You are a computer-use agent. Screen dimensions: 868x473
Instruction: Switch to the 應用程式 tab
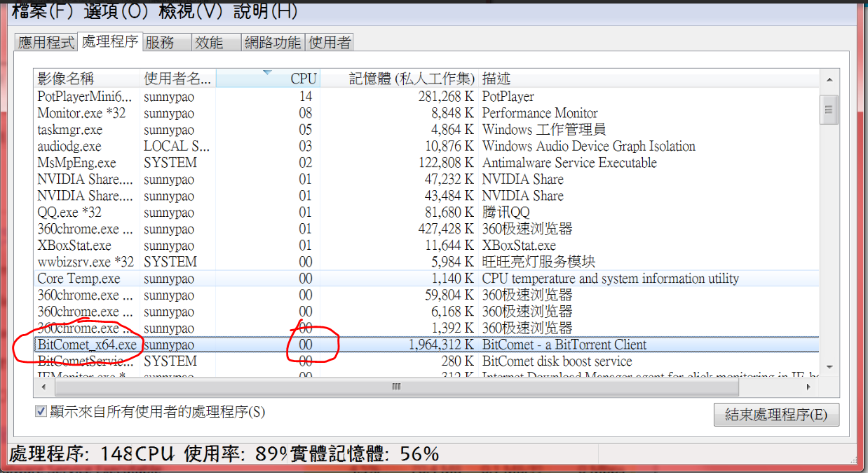click(46, 43)
